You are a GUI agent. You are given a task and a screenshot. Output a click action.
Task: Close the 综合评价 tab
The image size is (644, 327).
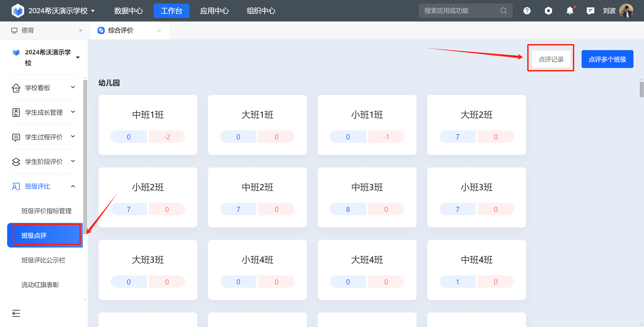159,30
